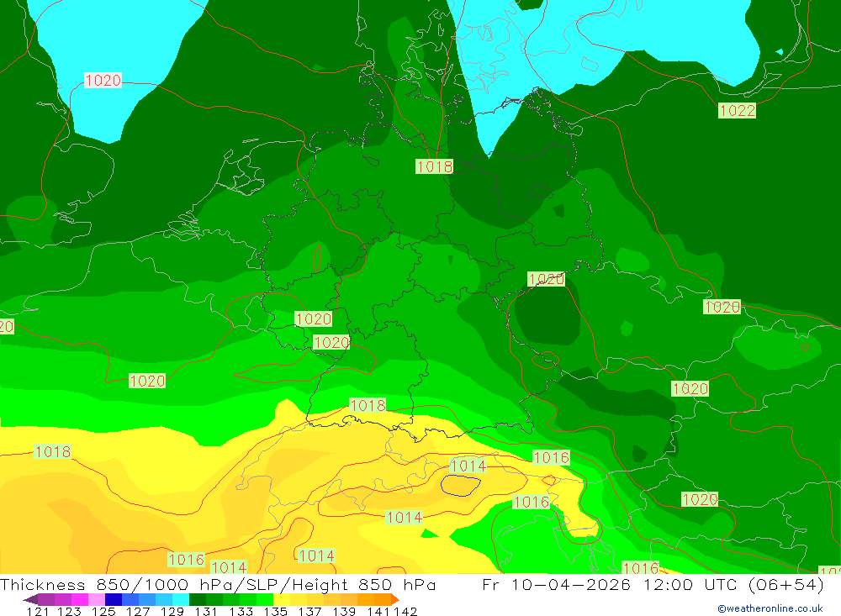Pick the pure yellow legend swatch after 135
Viewport: 841px width, 616px height.
282,599
